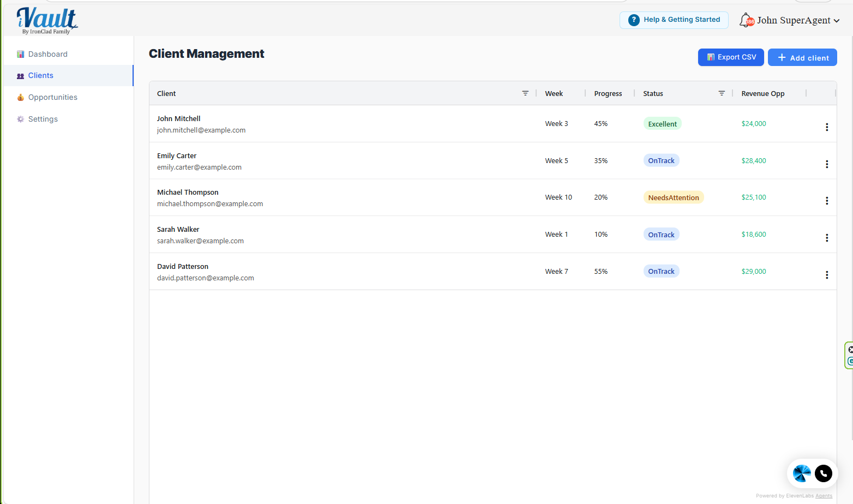Click the $18,600 revenue value
Viewport: 853px width, 504px height.
coord(754,235)
